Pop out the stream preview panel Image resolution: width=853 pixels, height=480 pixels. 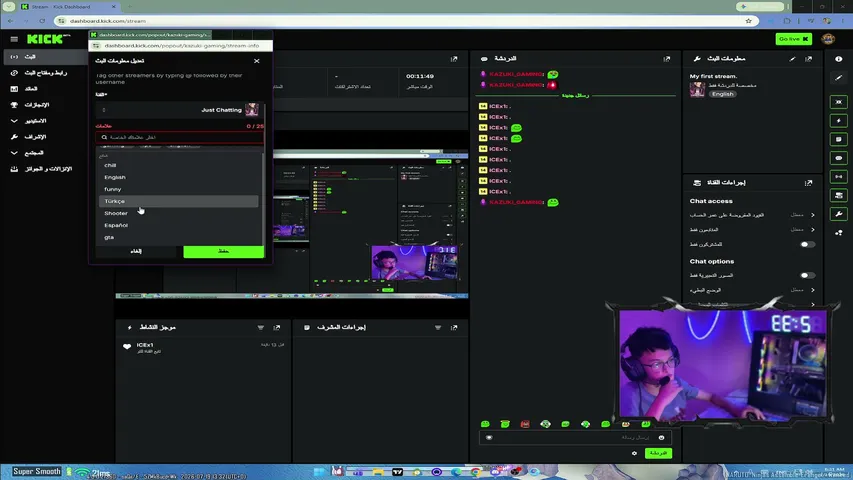click(x=454, y=59)
